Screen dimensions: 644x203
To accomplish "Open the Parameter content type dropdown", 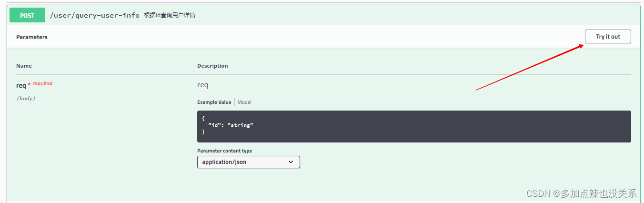I will (x=249, y=162).
